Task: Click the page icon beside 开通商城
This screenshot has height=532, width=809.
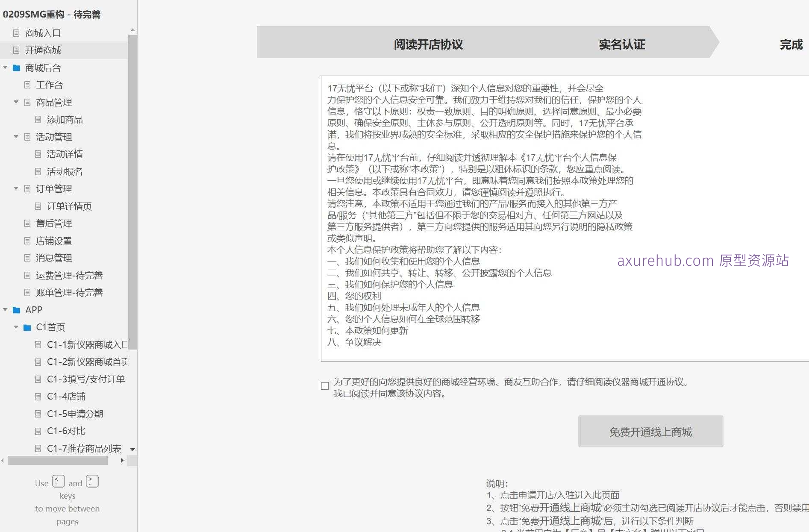Action: pos(16,50)
